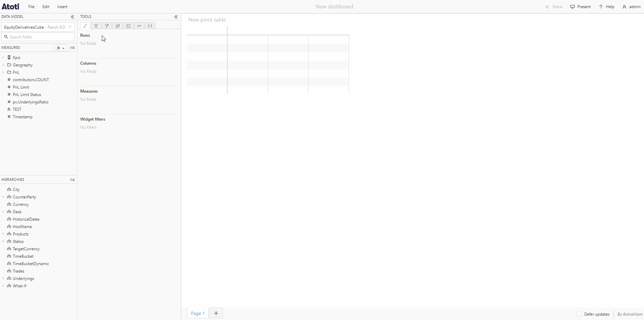Select the HistoricalDates hierarchy
644x320 pixels.
point(26,219)
